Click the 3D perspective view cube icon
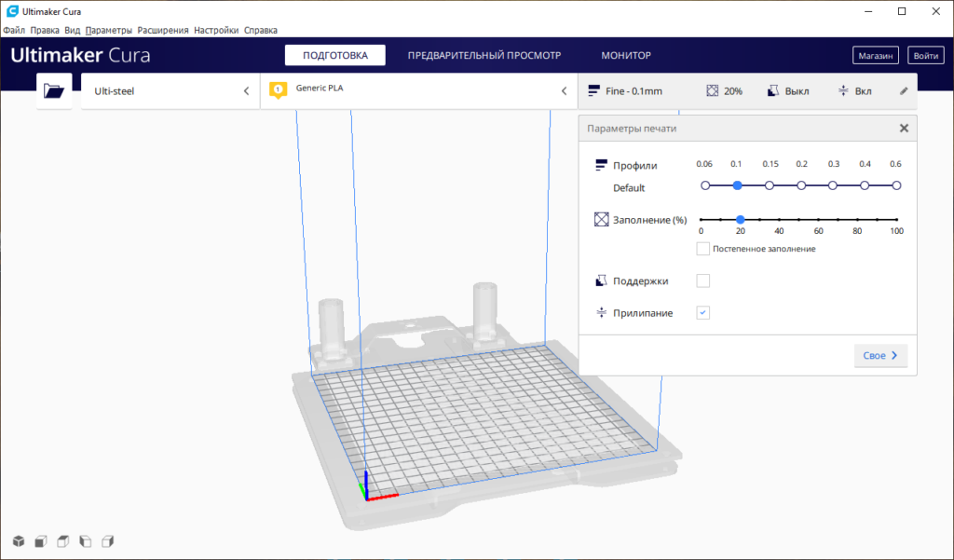954x560 pixels. point(18,541)
